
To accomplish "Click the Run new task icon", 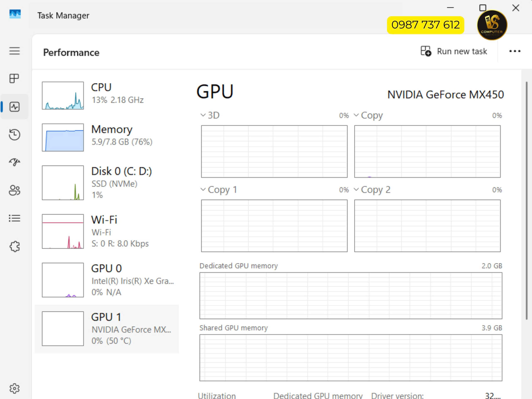I will point(426,51).
